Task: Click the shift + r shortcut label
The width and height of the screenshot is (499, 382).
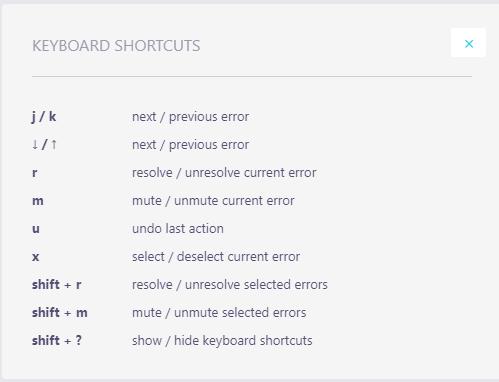Action: click(57, 285)
